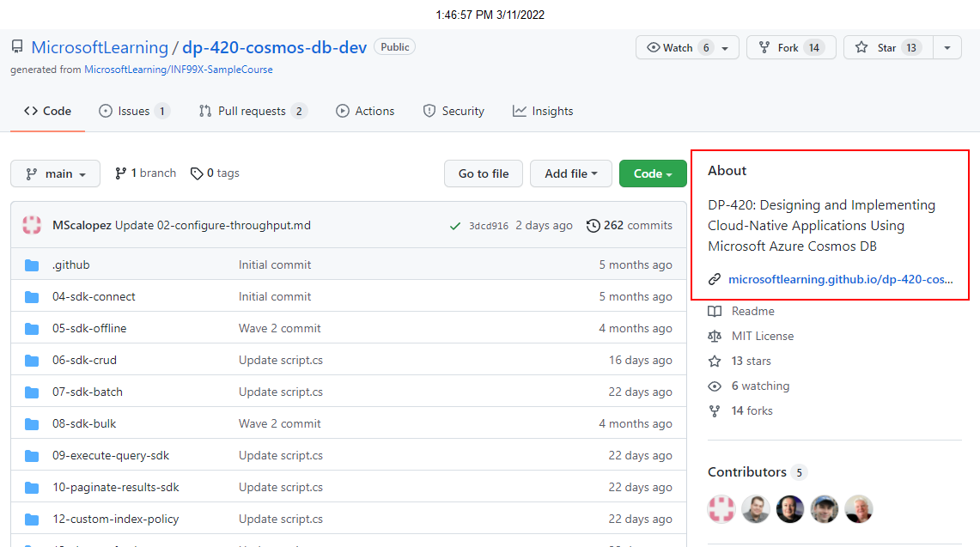Click the Readme book icon
The image size is (980, 547).
714,311
